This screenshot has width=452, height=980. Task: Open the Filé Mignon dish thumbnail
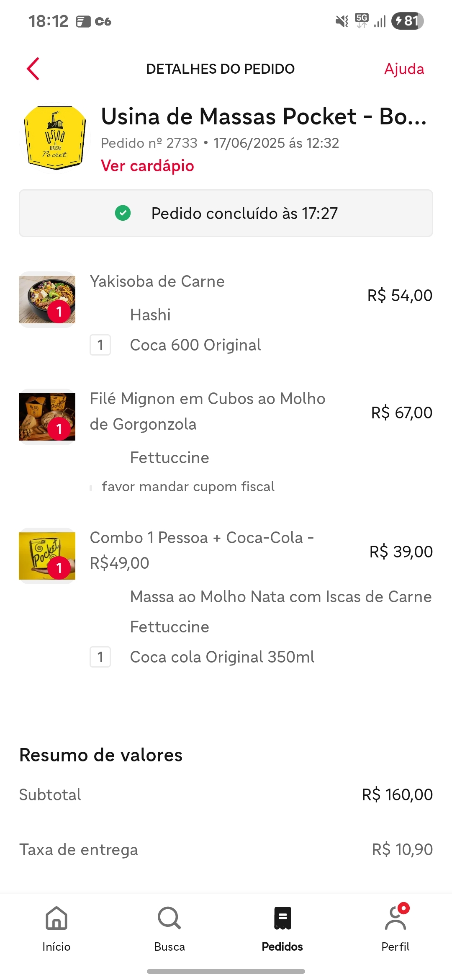47,417
